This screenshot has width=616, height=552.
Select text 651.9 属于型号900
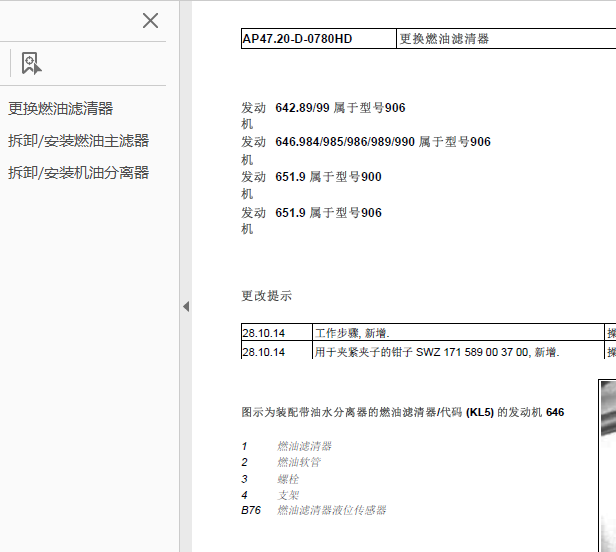(x=328, y=177)
